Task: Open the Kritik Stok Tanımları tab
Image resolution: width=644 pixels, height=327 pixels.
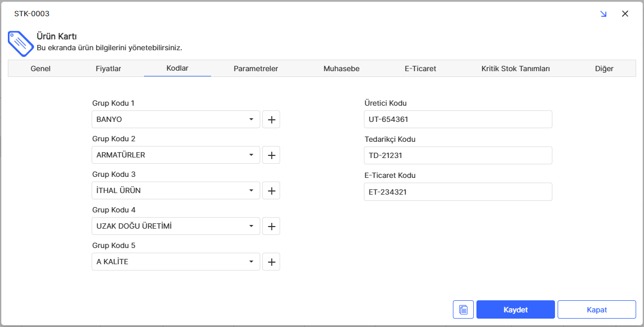Action: [x=515, y=69]
